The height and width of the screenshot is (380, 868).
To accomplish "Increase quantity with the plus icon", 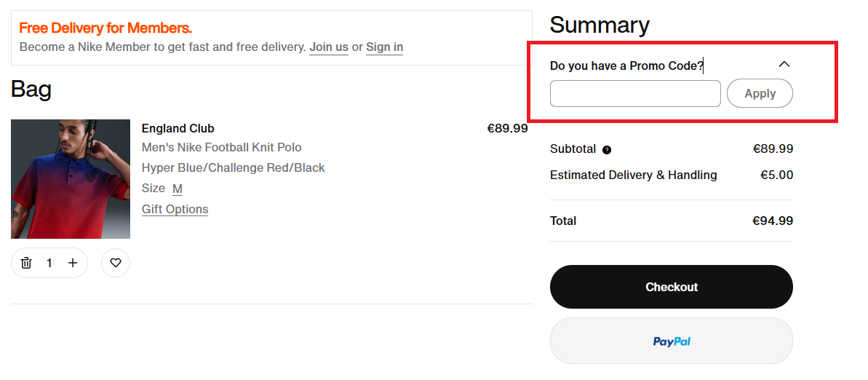I will click(x=73, y=263).
